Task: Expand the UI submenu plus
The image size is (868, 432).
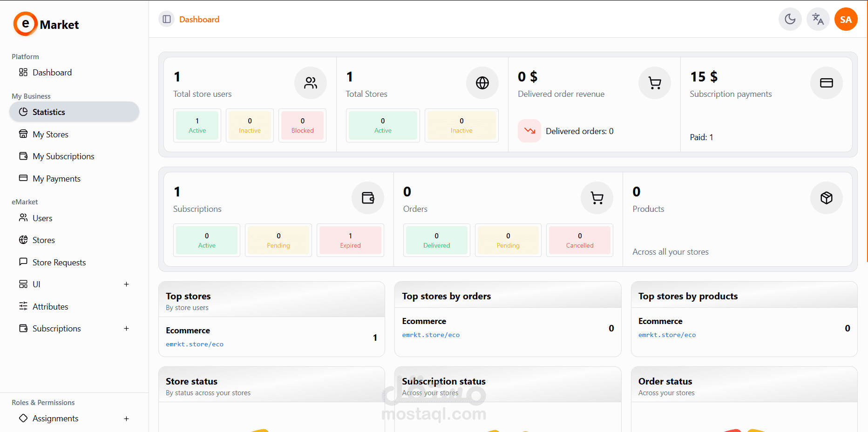Action: 126,284
